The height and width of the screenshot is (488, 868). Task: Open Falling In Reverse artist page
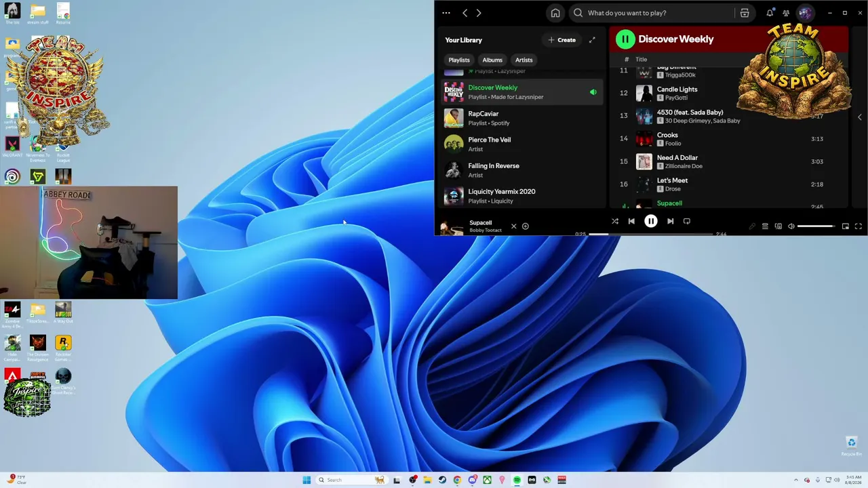point(521,170)
